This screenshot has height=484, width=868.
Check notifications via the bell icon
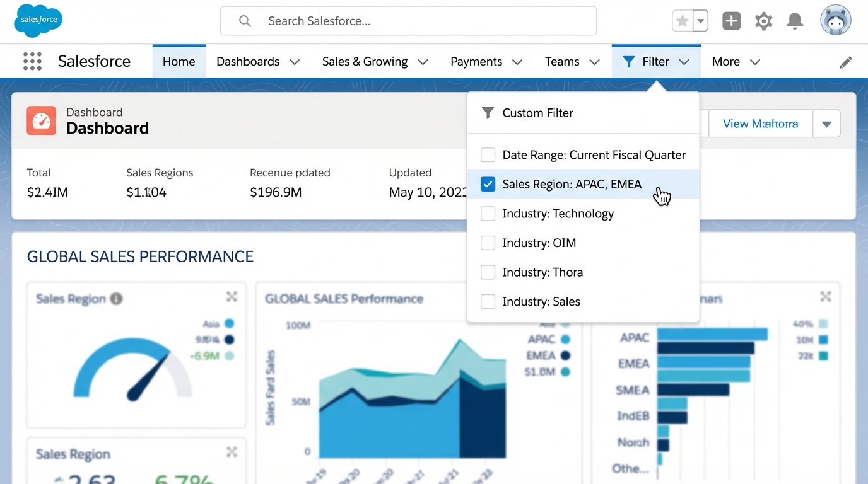tap(794, 21)
